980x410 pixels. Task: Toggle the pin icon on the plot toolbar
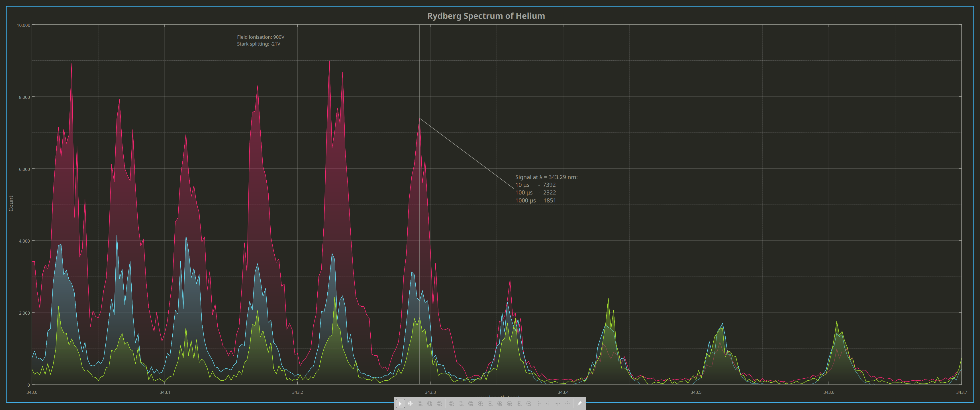579,403
